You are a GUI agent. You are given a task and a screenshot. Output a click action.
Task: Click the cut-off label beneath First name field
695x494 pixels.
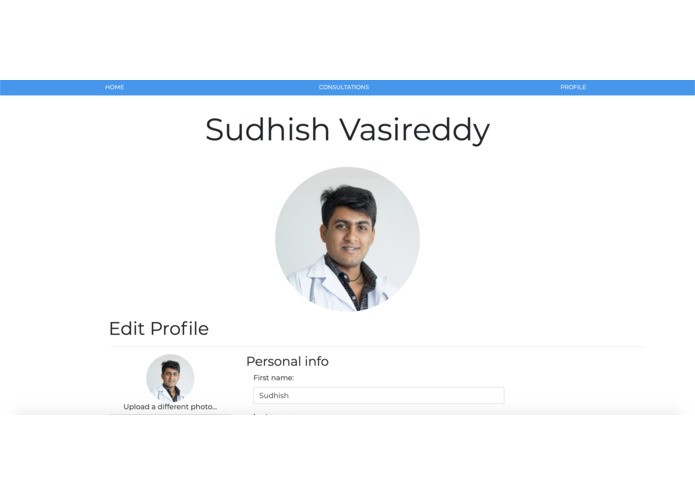click(262, 414)
